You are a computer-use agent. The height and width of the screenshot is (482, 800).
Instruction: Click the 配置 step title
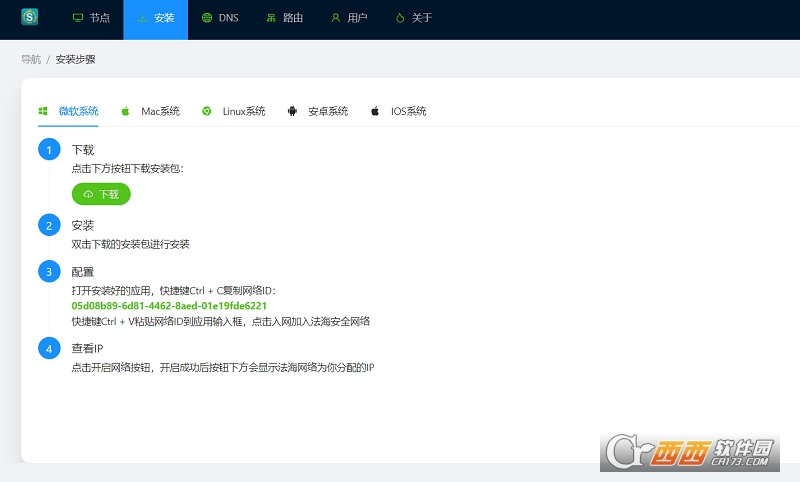pos(83,272)
